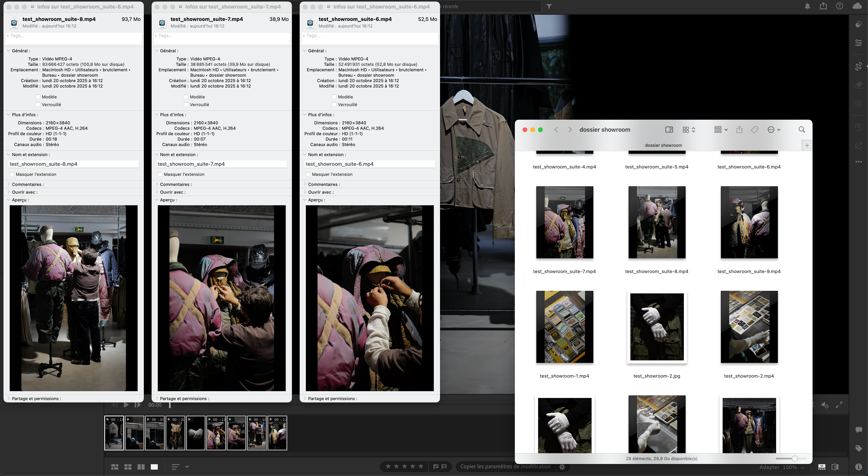Image resolution: width=868 pixels, height=476 pixels.
Task: Click the search icon in Finder window
Action: (x=802, y=130)
